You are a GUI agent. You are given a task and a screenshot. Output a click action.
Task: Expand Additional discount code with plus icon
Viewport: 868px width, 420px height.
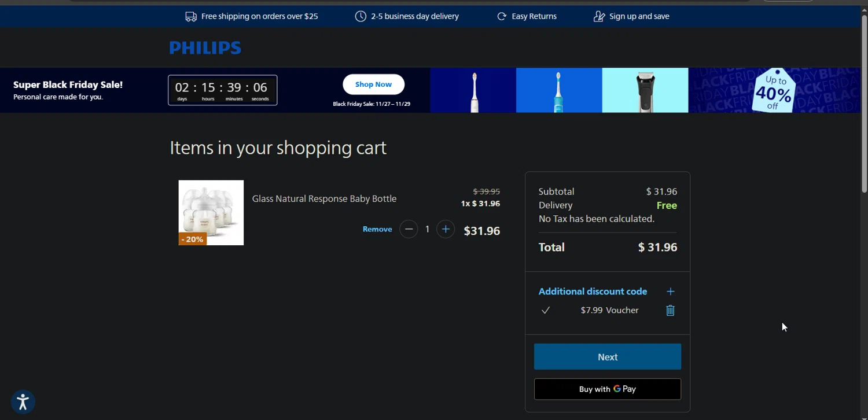click(671, 292)
